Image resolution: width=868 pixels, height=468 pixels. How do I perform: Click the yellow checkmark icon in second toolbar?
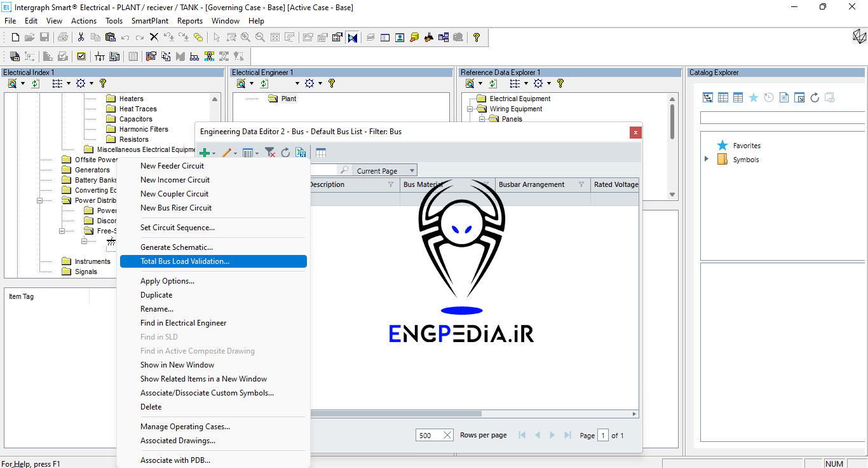point(81,56)
